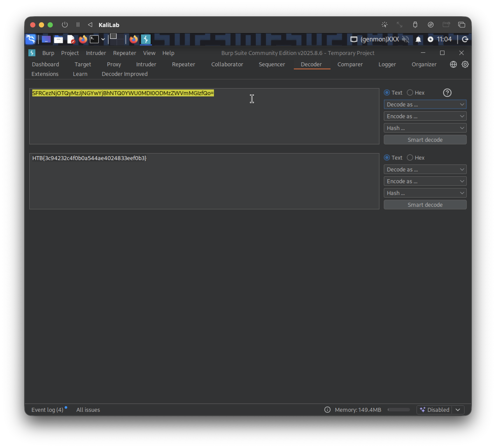
Task: Select the top panel Text radio button
Action: (387, 93)
